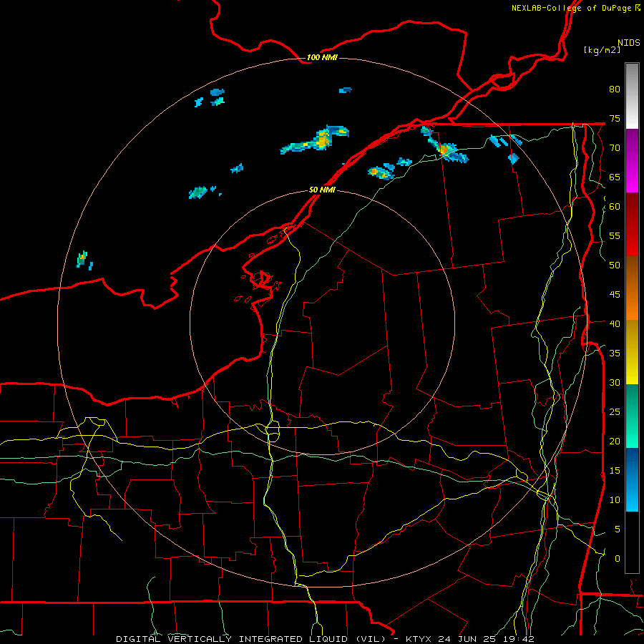Viewport: 644px width, 644px height.
Task: Click the NEXLAB-College of DuPage credit text
Action: (x=575, y=8)
